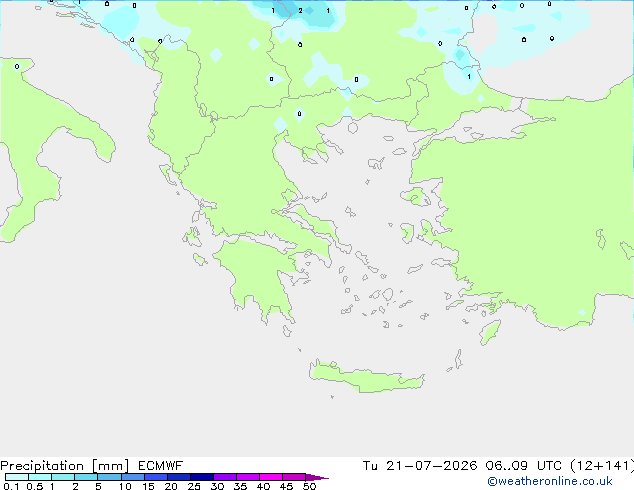Screen dimensions: 634x490
Task: Click the '1' value near the Bosphorus
Action: coord(469,76)
